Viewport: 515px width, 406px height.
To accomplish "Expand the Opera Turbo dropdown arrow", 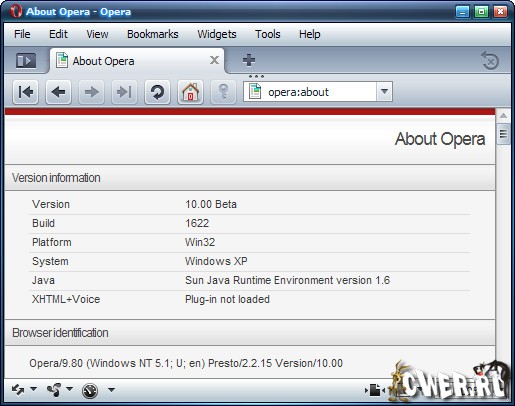I will [111, 389].
